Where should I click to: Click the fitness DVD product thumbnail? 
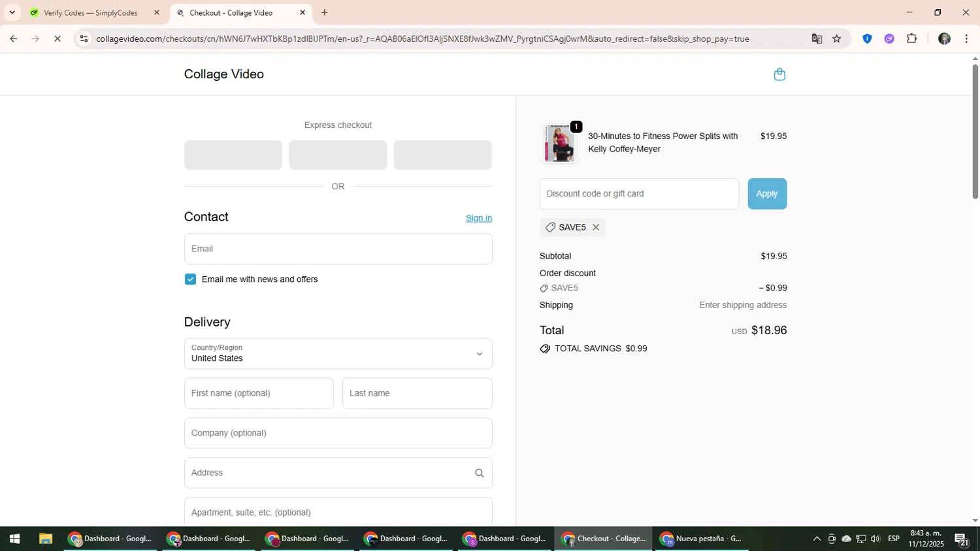point(560,143)
